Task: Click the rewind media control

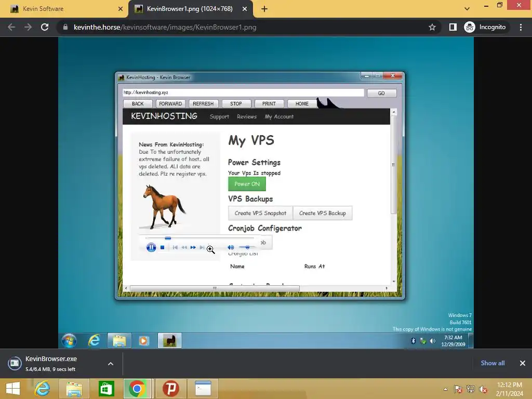Action: [x=184, y=247]
